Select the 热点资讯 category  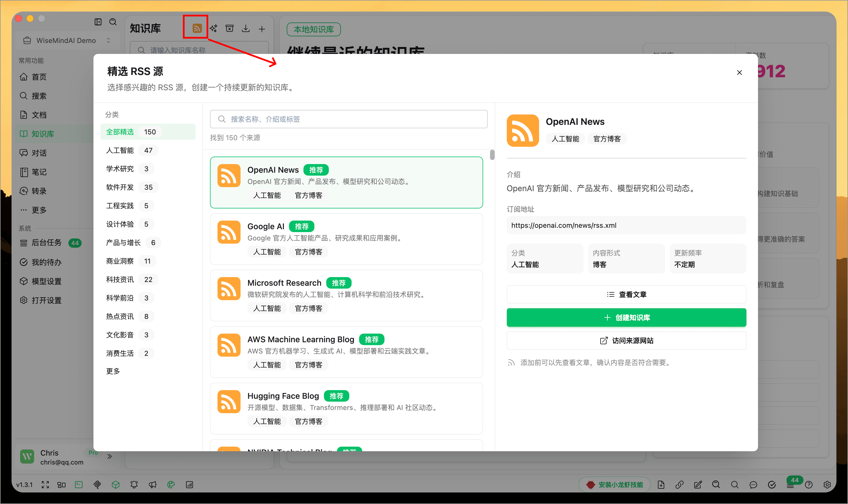pyautogui.click(x=148, y=316)
